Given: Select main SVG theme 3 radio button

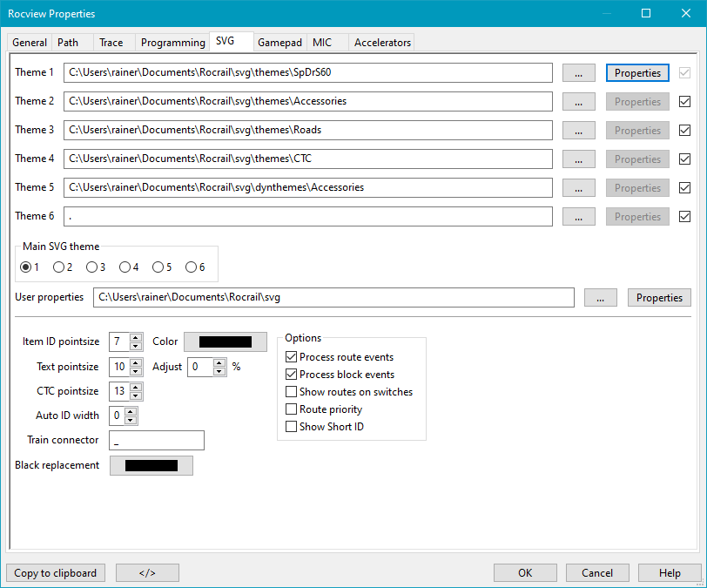Looking at the screenshot, I should (92, 267).
